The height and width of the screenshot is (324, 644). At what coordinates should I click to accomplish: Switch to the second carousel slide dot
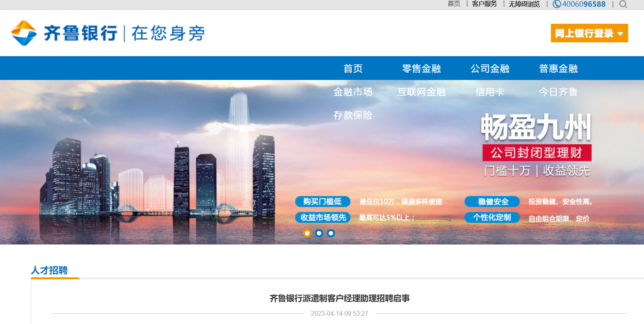click(319, 233)
